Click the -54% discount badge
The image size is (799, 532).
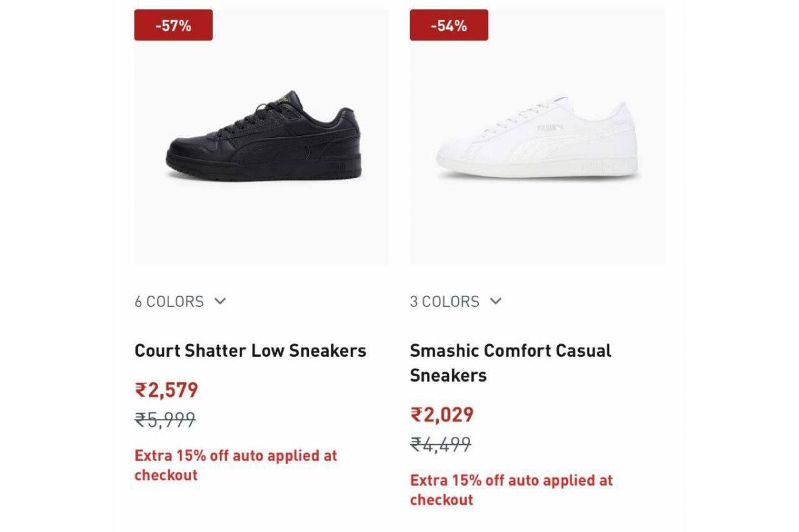point(449,25)
